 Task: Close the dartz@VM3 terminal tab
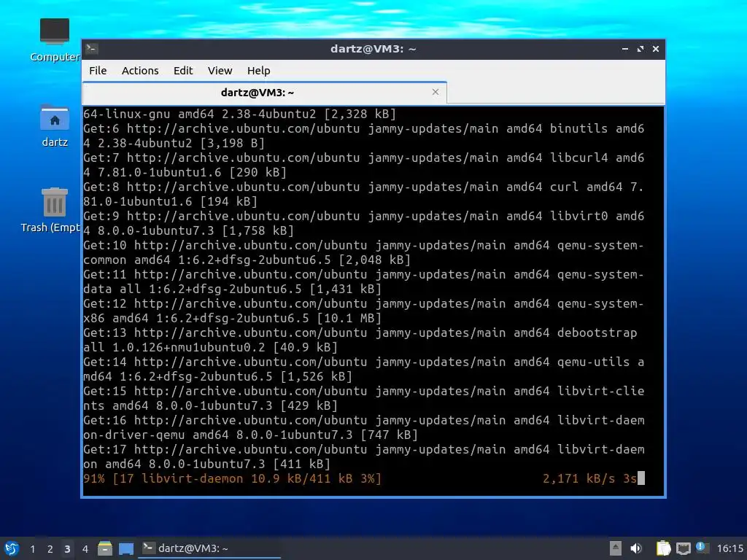436,92
